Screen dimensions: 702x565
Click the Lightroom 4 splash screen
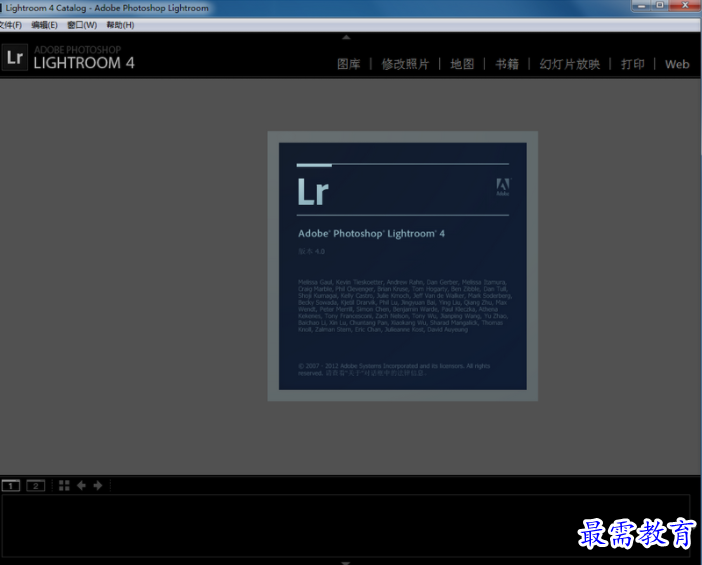[402, 266]
